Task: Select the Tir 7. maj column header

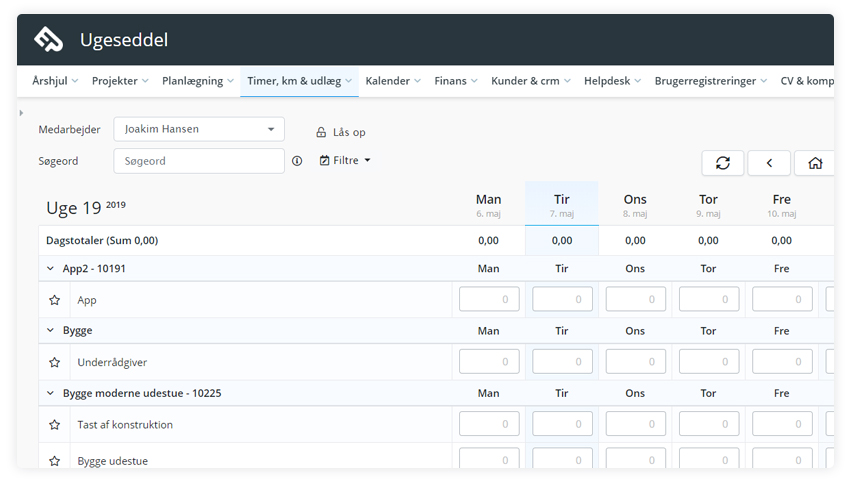Action: [x=562, y=205]
